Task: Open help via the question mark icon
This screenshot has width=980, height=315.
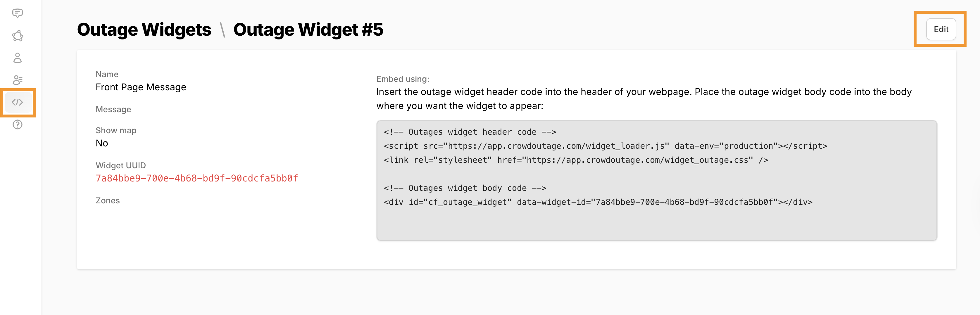Action: click(18, 124)
